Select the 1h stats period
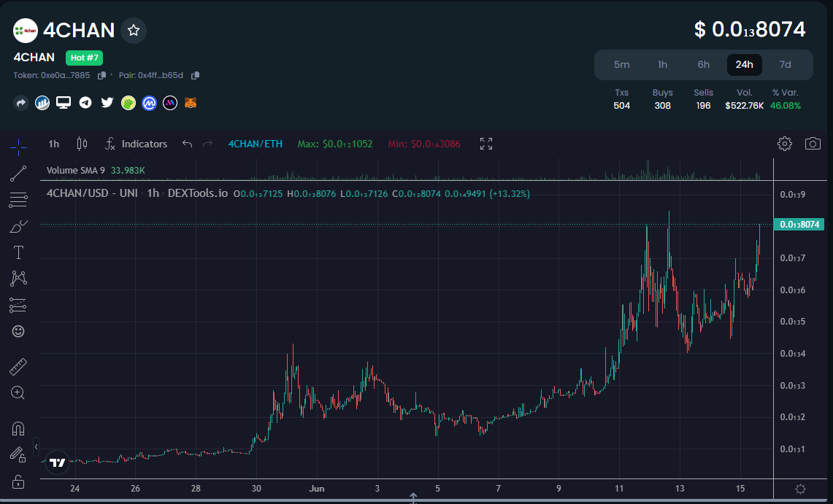This screenshot has width=833, height=504. [662, 65]
